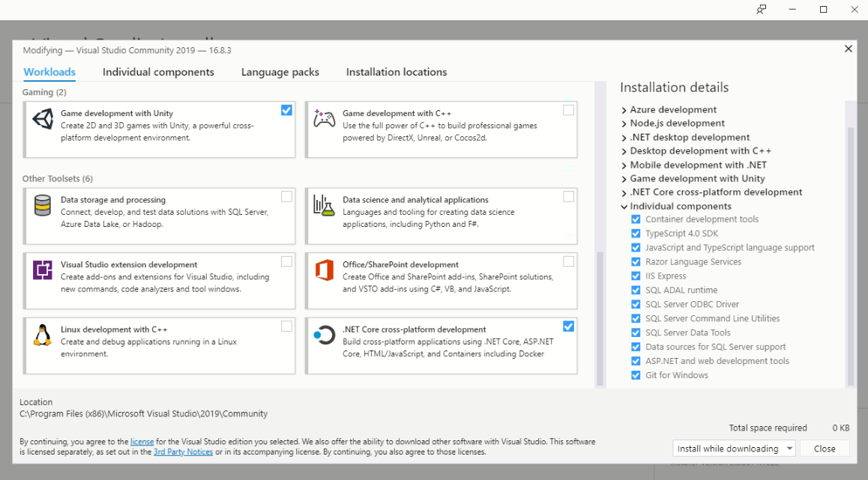868x480 pixels.
Task: Go to the Installation locations tab
Action: [397, 72]
